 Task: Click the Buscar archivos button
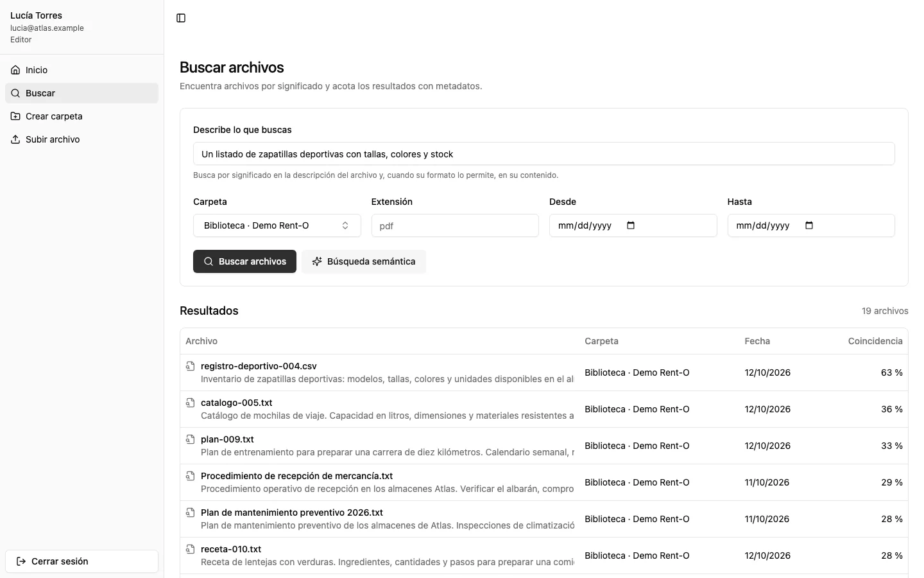click(x=244, y=261)
